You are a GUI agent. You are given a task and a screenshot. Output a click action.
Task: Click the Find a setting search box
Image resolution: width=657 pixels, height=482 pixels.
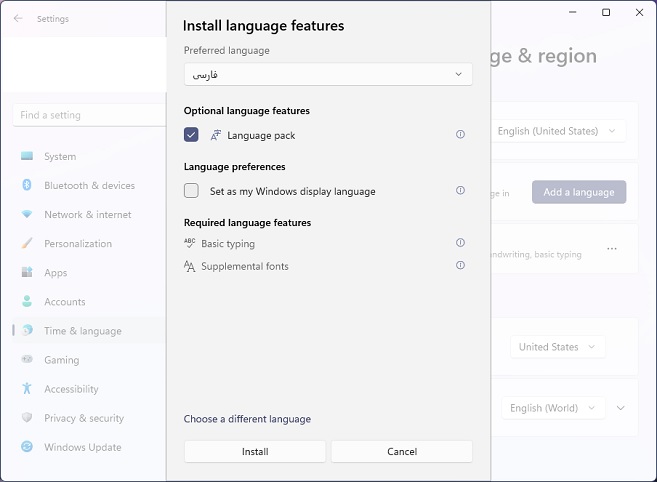89,115
